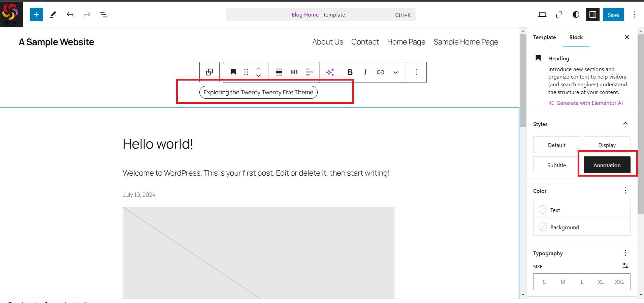
Task: Toggle the Settings sidebar panel
Action: pyautogui.click(x=593, y=14)
